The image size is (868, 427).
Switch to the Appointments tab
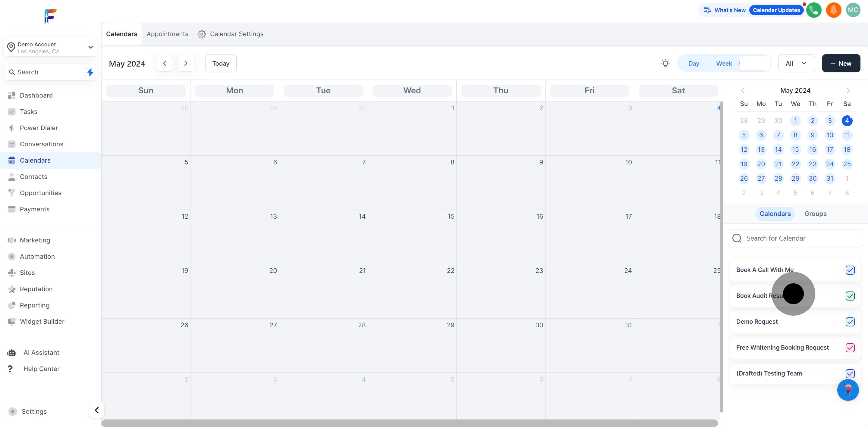pos(168,34)
